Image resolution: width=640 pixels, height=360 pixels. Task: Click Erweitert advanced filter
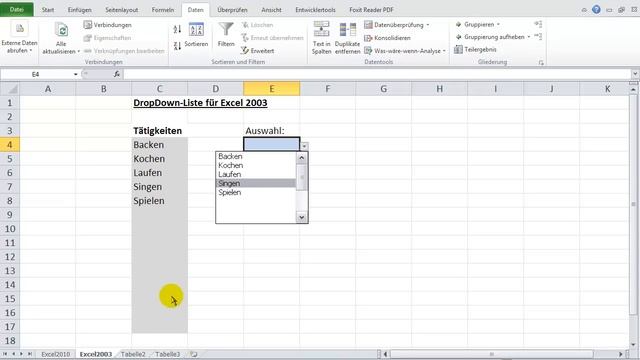[x=258, y=51]
